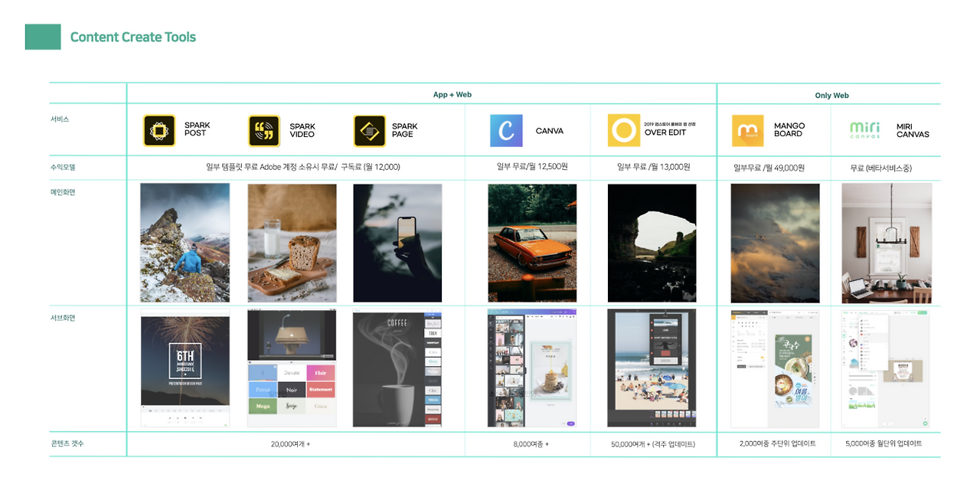
Task: Click the Canva price 일부 무료/월 12,500원
Action: (x=532, y=167)
